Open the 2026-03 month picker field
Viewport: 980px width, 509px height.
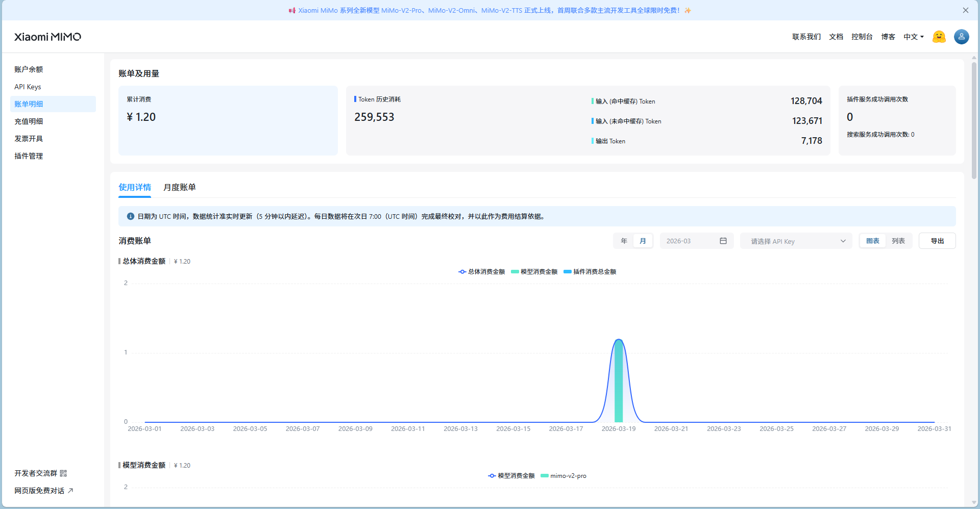pyautogui.click(x=696, y=241)
